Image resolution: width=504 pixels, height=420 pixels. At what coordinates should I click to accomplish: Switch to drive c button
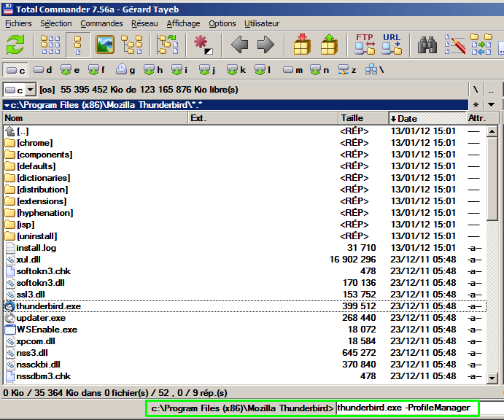[x=15, y=70]
